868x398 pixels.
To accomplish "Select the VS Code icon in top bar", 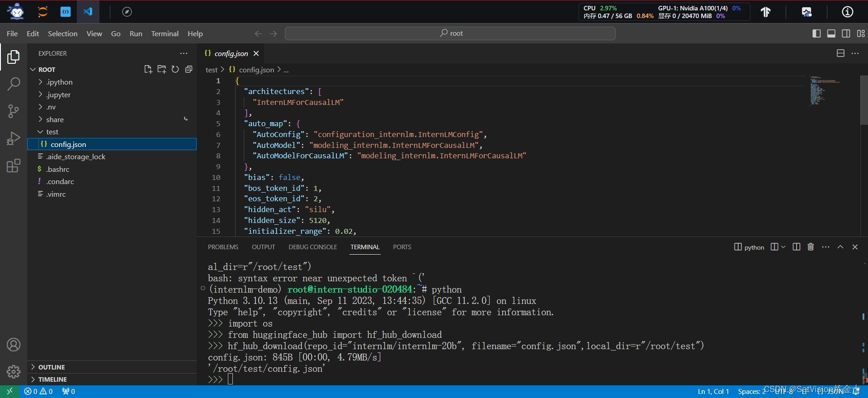I will pos(88,12).
